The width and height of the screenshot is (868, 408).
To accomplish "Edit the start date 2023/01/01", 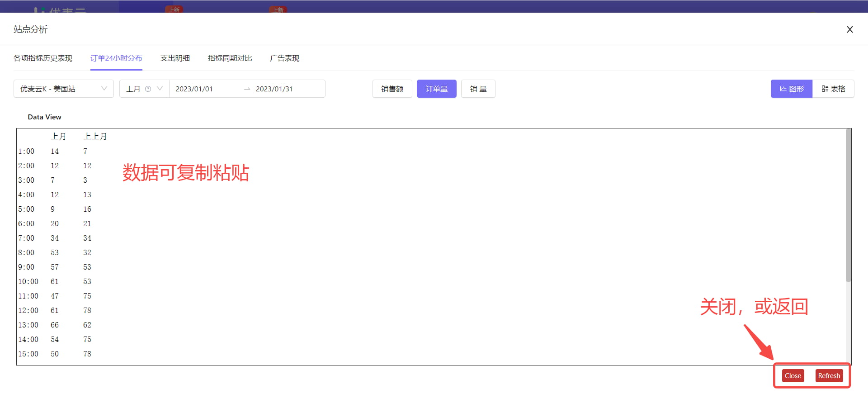I will [194, 89].
